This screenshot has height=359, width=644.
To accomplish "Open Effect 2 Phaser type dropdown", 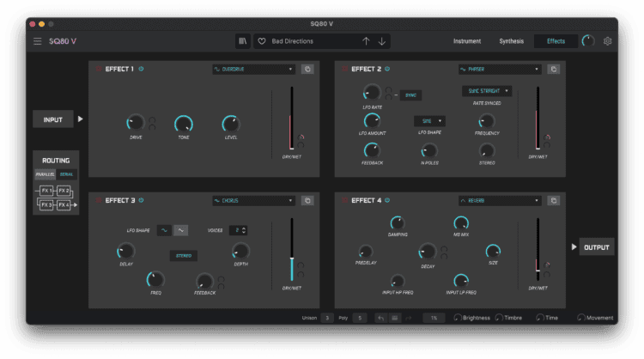I will click(500, 69).
